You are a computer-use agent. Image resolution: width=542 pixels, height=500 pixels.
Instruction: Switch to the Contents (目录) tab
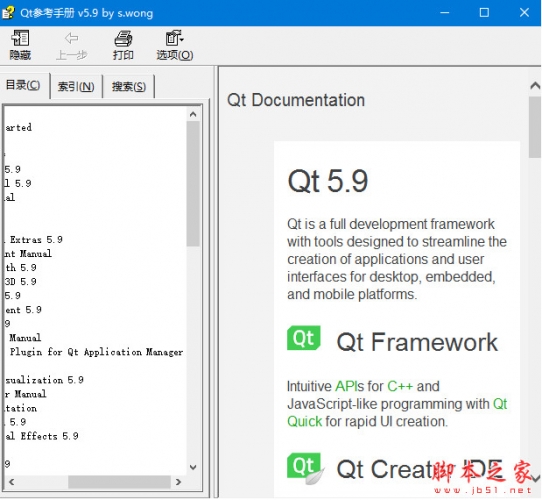pos(23,85)
